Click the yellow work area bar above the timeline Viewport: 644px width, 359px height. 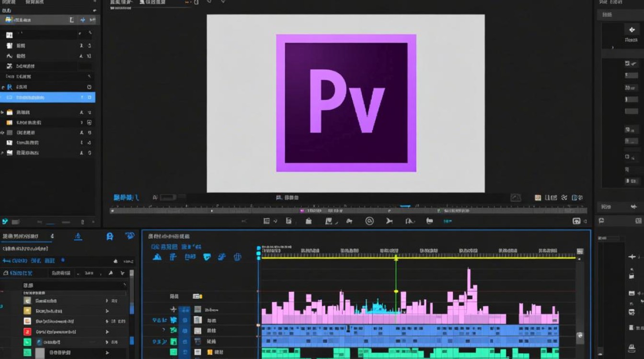tap(418, 258)
